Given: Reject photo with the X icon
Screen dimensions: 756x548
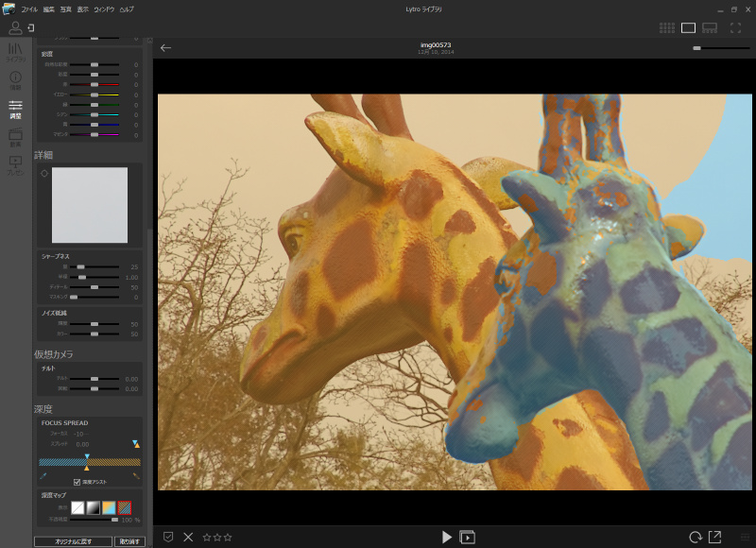Looking at the screenshot, I should point(188,537).
